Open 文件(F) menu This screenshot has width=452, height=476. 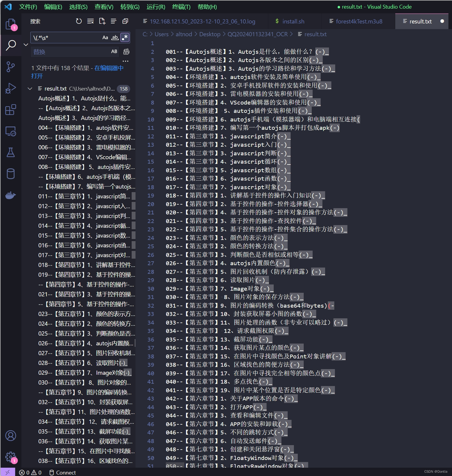point(28,7)
